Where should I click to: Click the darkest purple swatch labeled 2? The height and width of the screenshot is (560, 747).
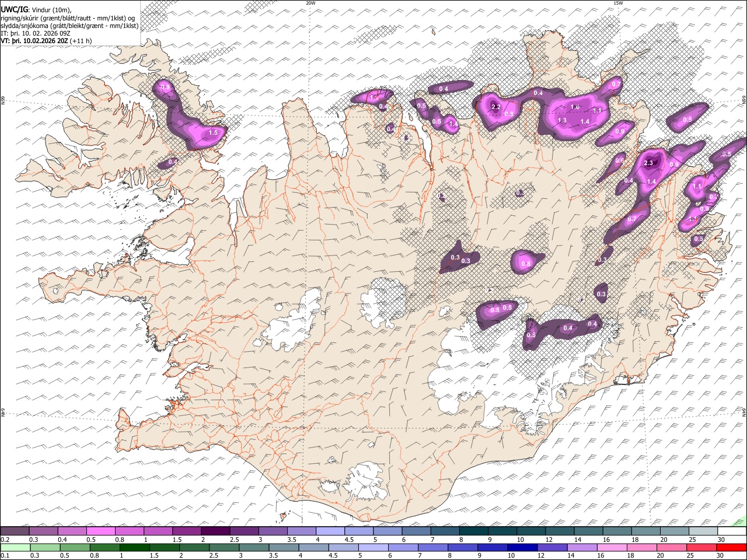point(215,531)
